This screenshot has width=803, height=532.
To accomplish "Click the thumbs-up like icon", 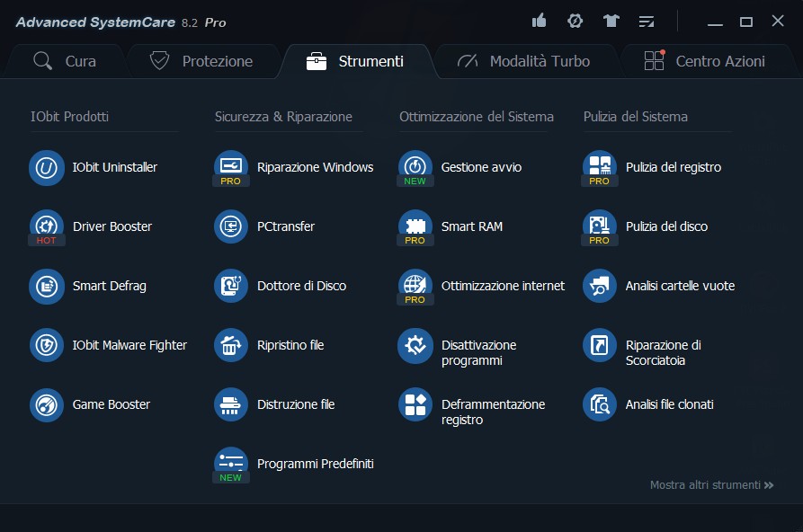I will (539, 21).
